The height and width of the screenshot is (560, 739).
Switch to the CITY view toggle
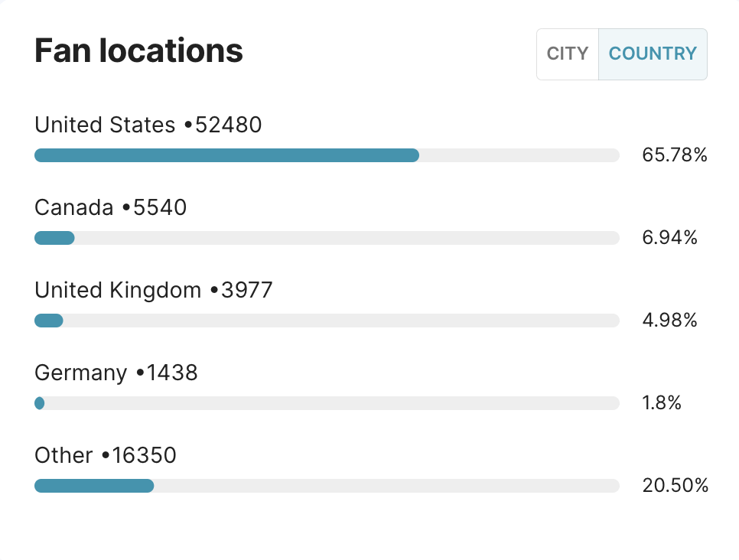[x=567, y=54]
